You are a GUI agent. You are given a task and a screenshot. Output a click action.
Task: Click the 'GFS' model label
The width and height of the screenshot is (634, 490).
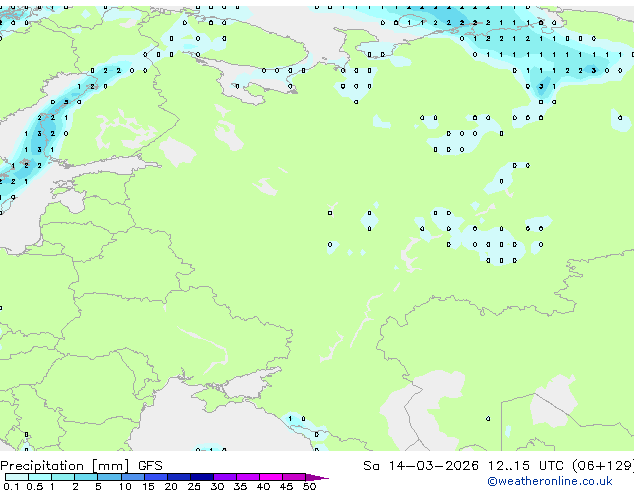coord(150,466)
